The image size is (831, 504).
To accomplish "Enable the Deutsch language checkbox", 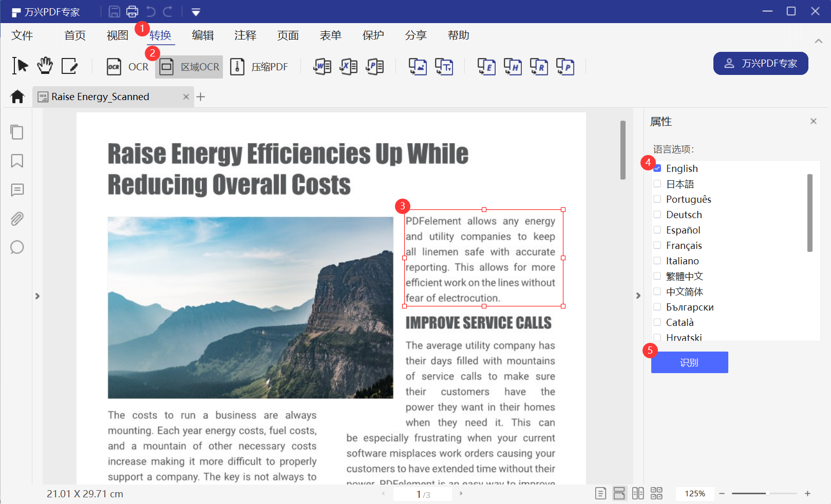I will pos(657,215).
